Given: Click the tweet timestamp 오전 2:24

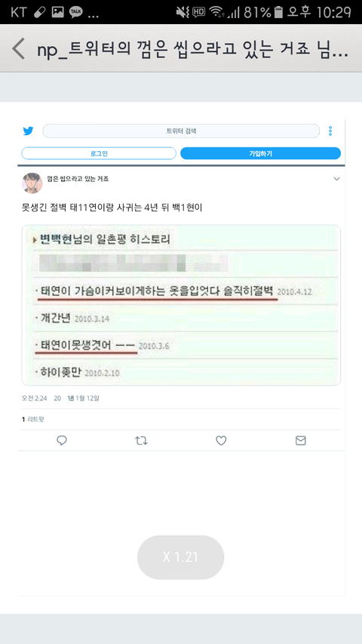Looking at the screenshot, I should [x=34, y=398].
